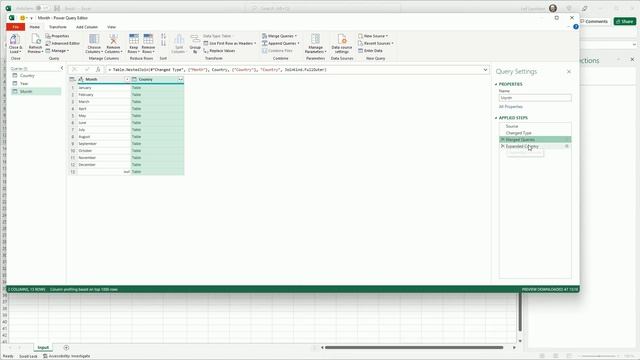Switch to the Home ribbon tab
The image size is (640, 360).
pos(35,27)
